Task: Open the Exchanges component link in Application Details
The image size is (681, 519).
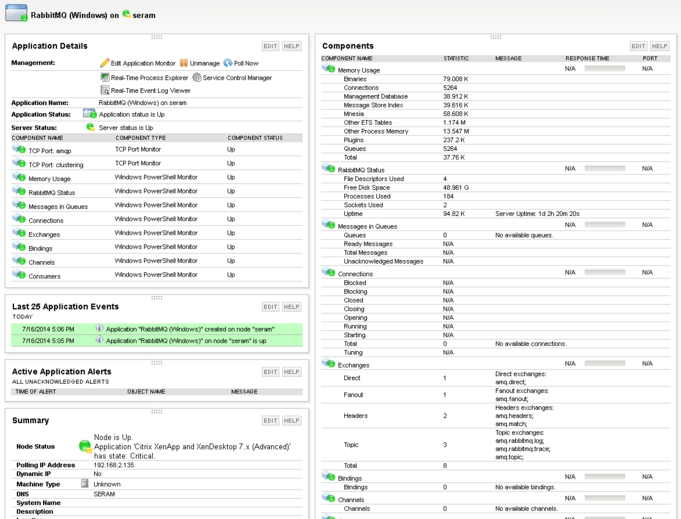Action: [x=44, y=235]
